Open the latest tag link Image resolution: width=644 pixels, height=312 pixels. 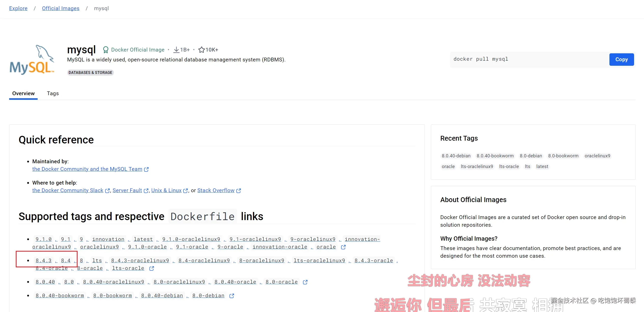(x=143, y=239)
